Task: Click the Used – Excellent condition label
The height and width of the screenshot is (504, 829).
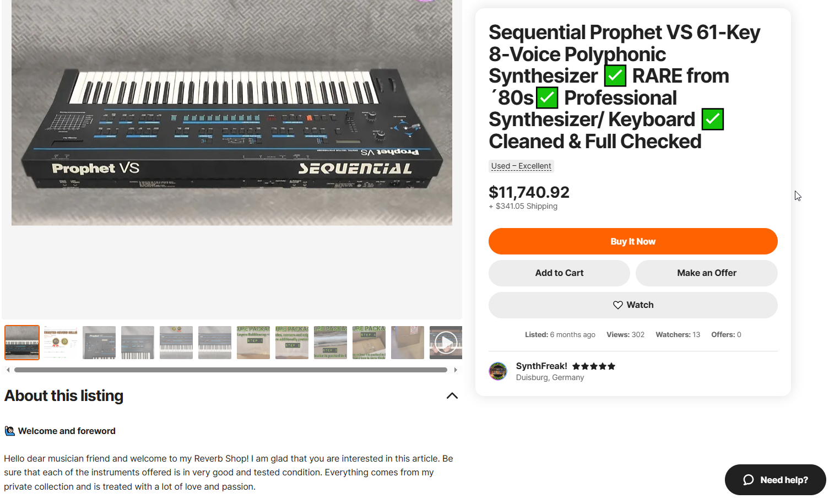Action: pos(521,166)
